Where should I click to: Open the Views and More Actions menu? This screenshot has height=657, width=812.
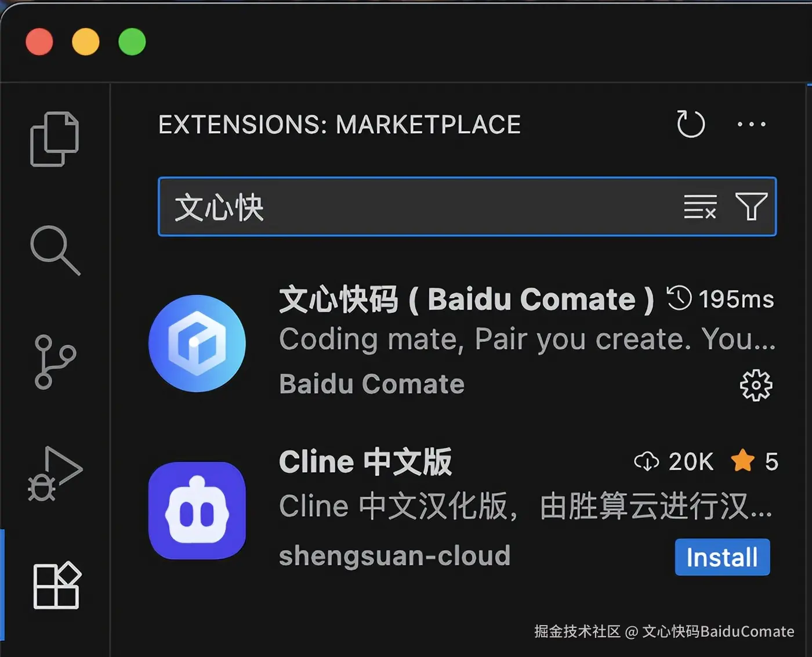click(x=752, y=124)
